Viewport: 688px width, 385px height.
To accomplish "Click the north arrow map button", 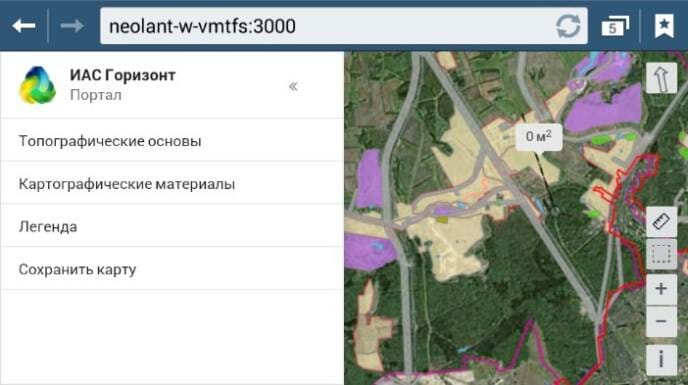I will click(661, 78).
